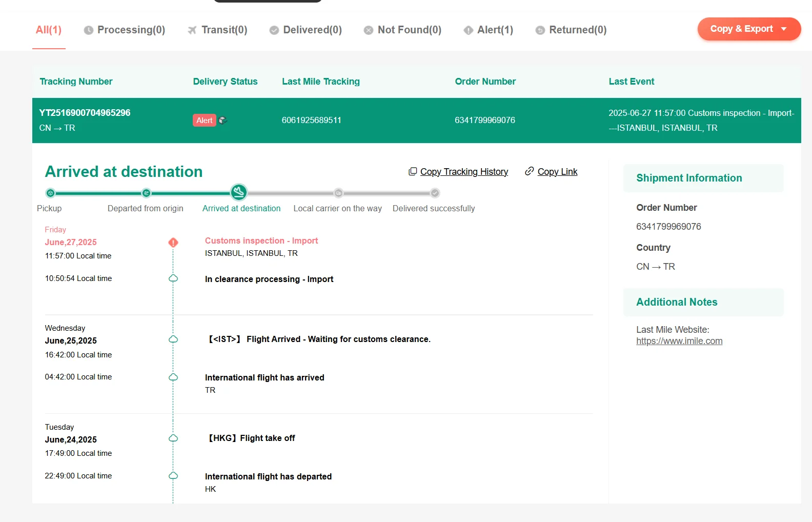
Task: Click the Order Number column header
Action: pyautogui.click(x=485, y=82)
